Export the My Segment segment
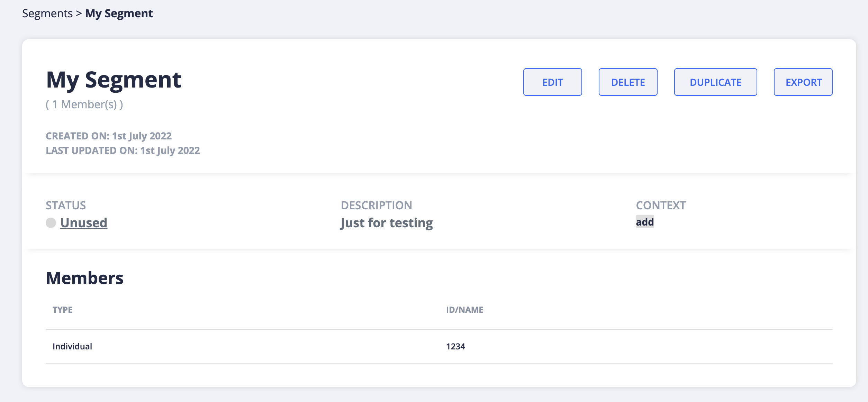 click(x=803, y=82)
